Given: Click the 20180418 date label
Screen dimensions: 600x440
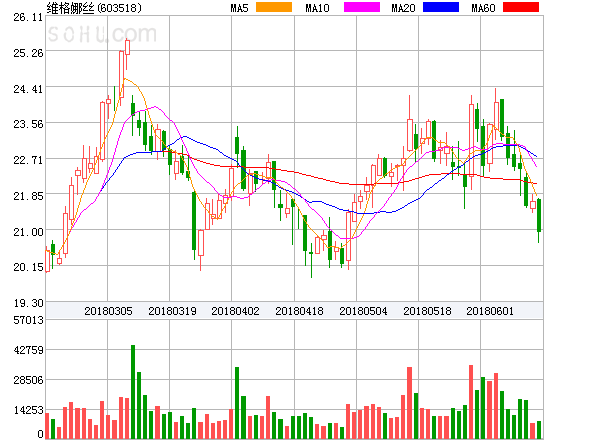Looking at the screenshot, I should click(x=299, y=311).
